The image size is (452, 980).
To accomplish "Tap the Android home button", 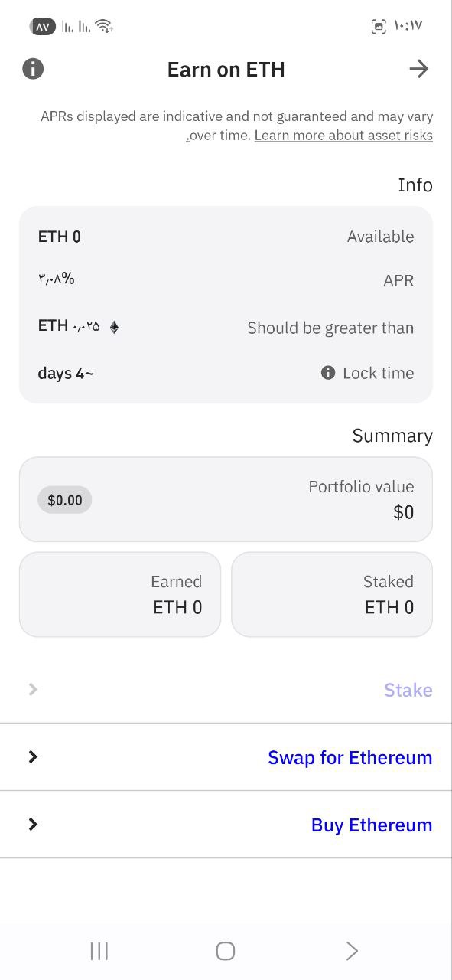I will pyautogui.click(x=226, y=951).
